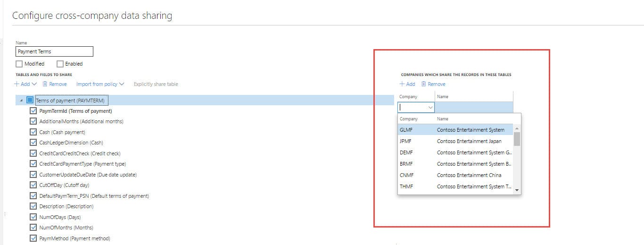This screenshot has height=245, width=644.
Task: Click the trash icon beside left Remove
Action: point(45,84)
